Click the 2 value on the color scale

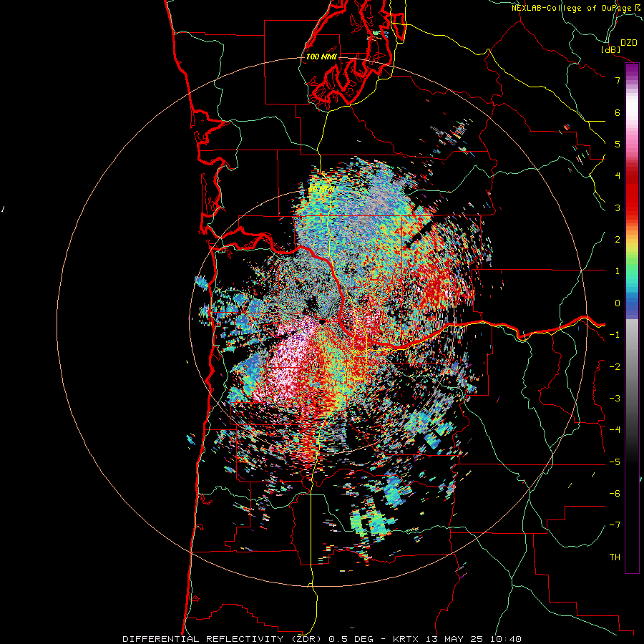[618, 240]
